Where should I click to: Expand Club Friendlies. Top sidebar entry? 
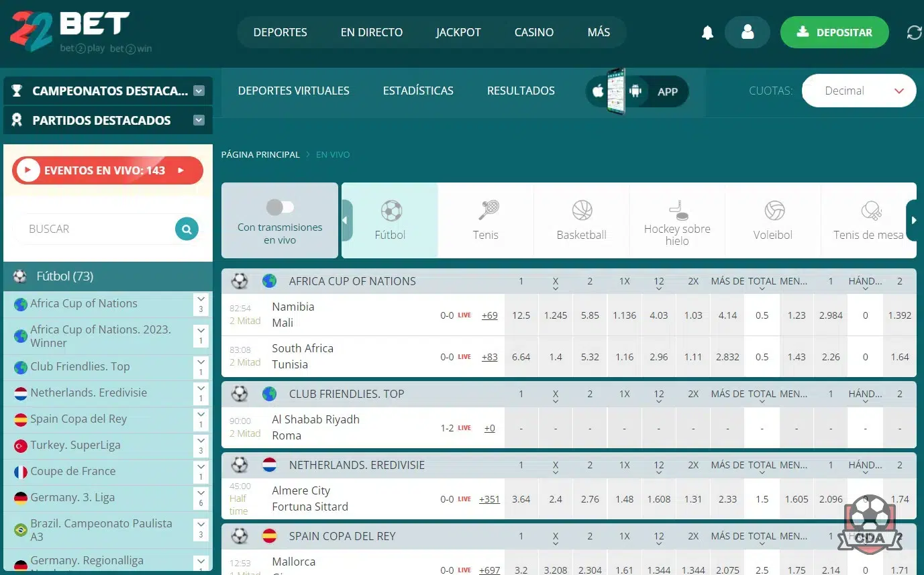201,367
